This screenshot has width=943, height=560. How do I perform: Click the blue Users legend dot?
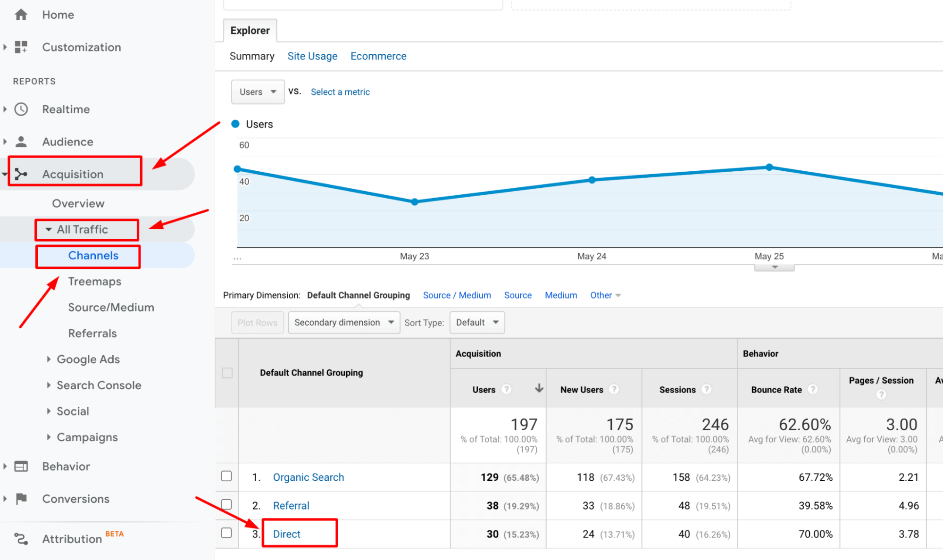point(235,124)
